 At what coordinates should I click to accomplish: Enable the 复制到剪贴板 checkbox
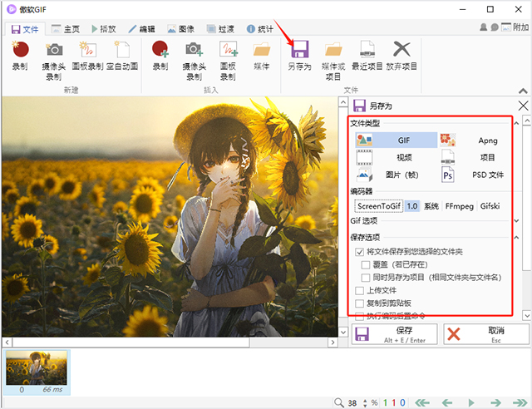(x=359, y=303)
